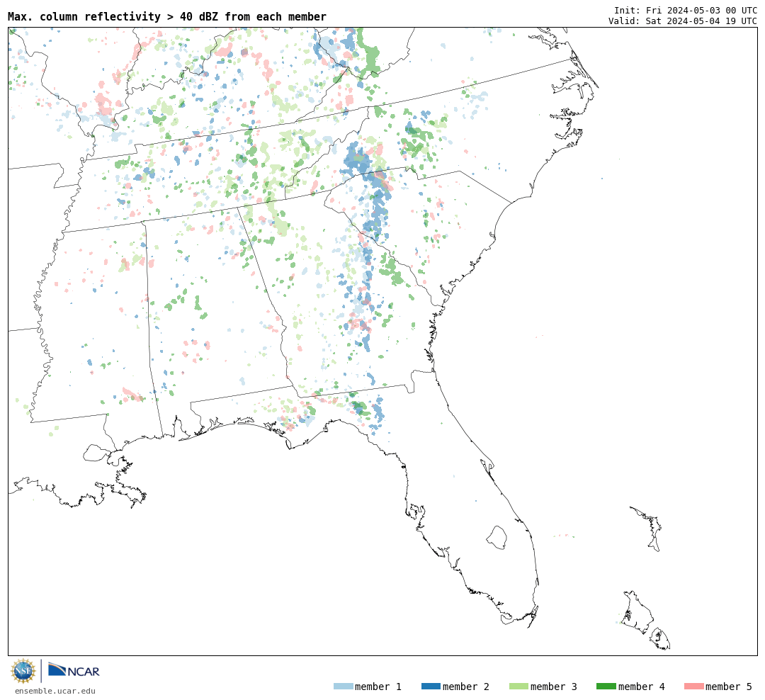The image size is (765, 700).
Task: Click the 'Valid: Sat 2024-05-04 19 UTC' text
Action: [683, 21]
